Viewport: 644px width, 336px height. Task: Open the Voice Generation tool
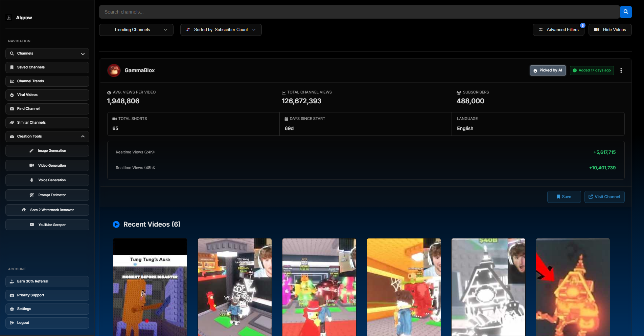click(47, 180)
